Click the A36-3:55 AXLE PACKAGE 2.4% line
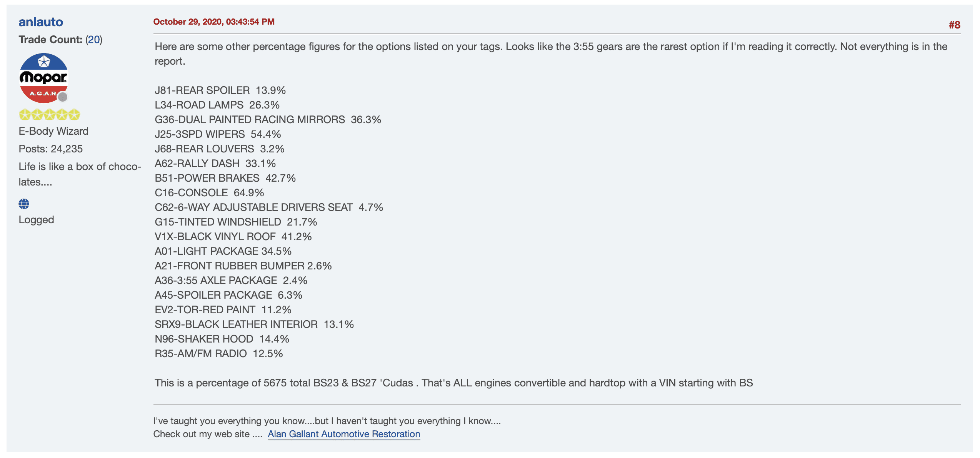This screenshot has height=458, width=980. tap(231, 281)
